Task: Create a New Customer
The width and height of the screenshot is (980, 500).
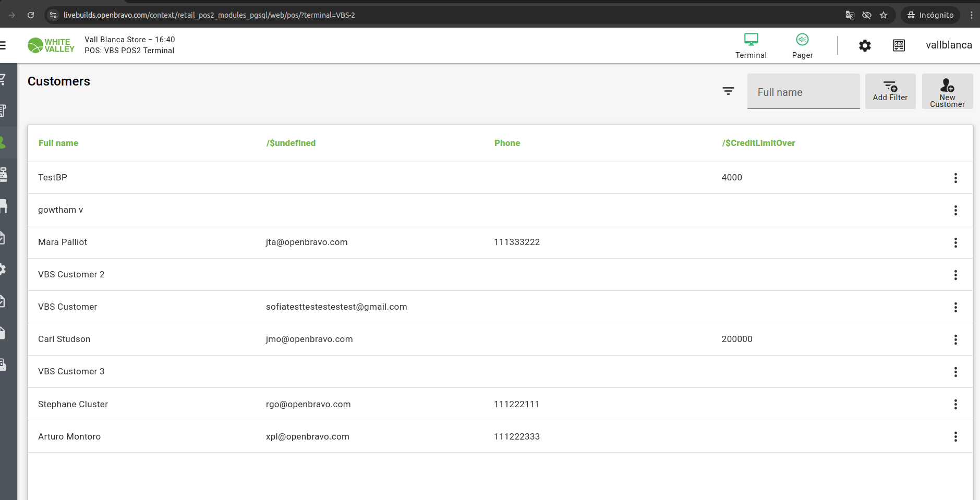Action: pos(947,91)
